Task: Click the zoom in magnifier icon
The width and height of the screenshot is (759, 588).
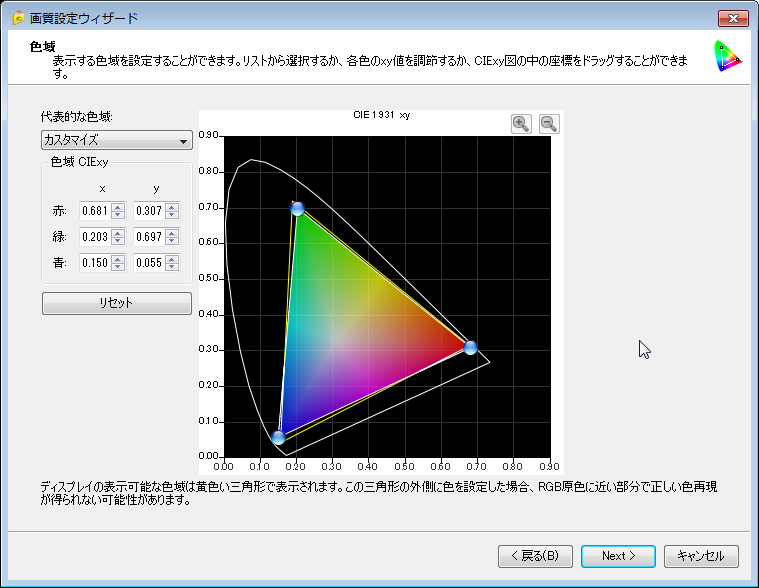Action: click(521, 123)
